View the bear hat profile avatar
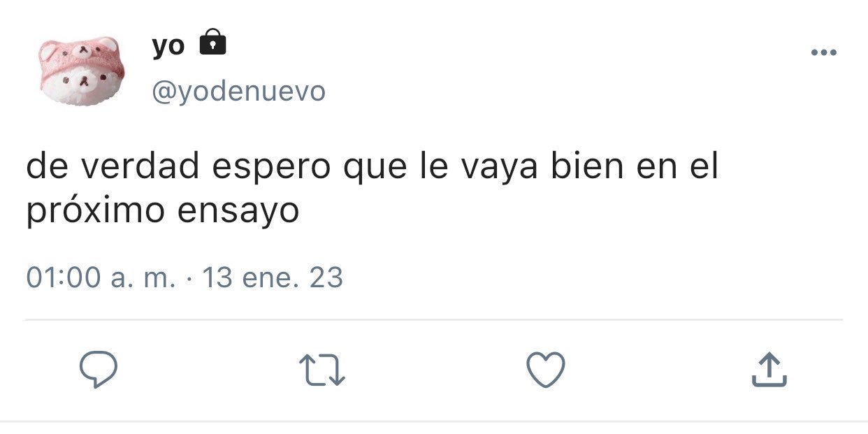The image size is (868, 434). [x=81, y=71]
